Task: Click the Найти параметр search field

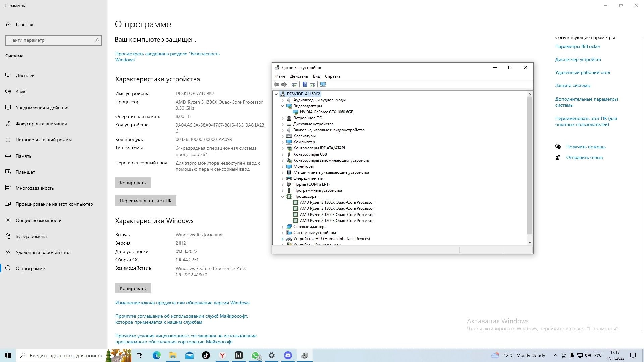Action: point(54,40)
